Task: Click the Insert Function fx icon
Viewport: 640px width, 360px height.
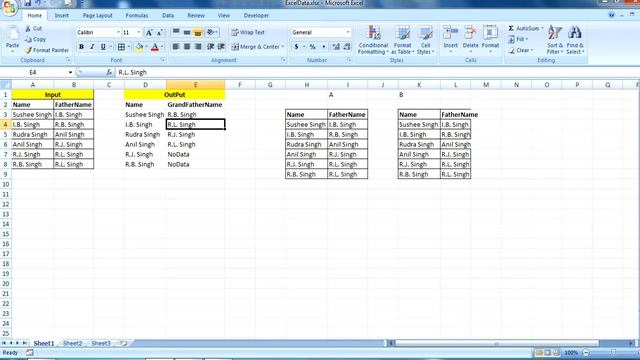Action: 109,72
